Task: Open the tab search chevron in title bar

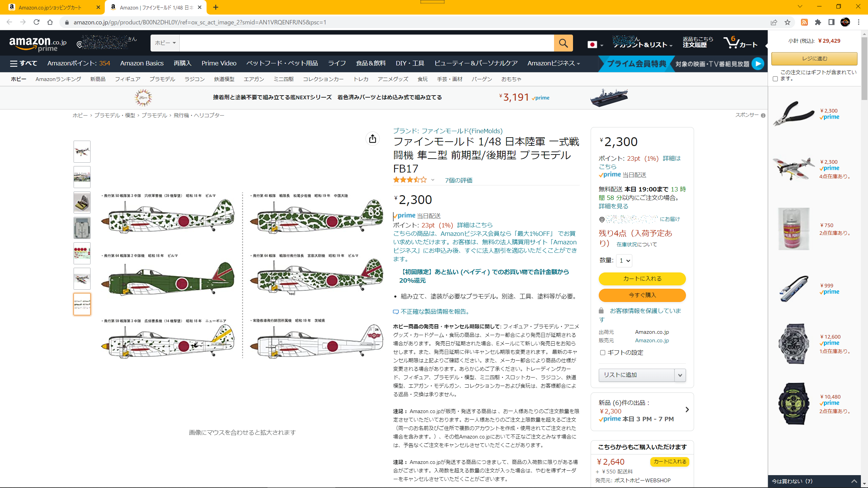Action: click(x=800, y=6)
